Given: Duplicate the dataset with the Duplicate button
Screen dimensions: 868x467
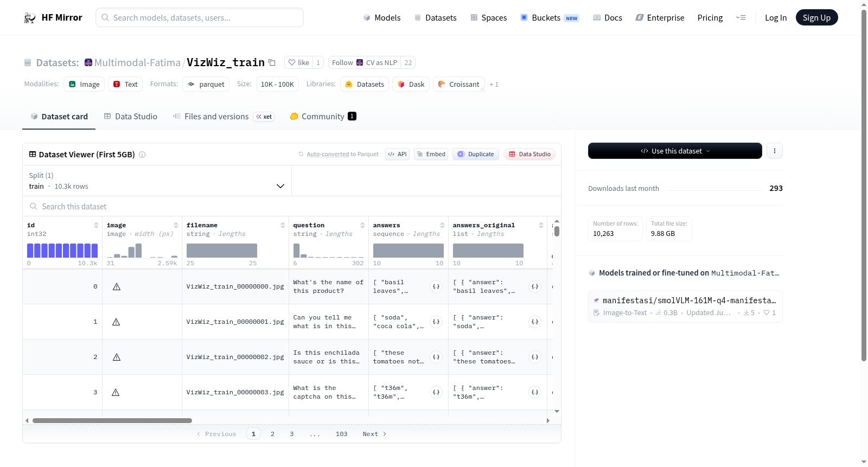Looking at the screenshot, I should (x=476, y=155).
